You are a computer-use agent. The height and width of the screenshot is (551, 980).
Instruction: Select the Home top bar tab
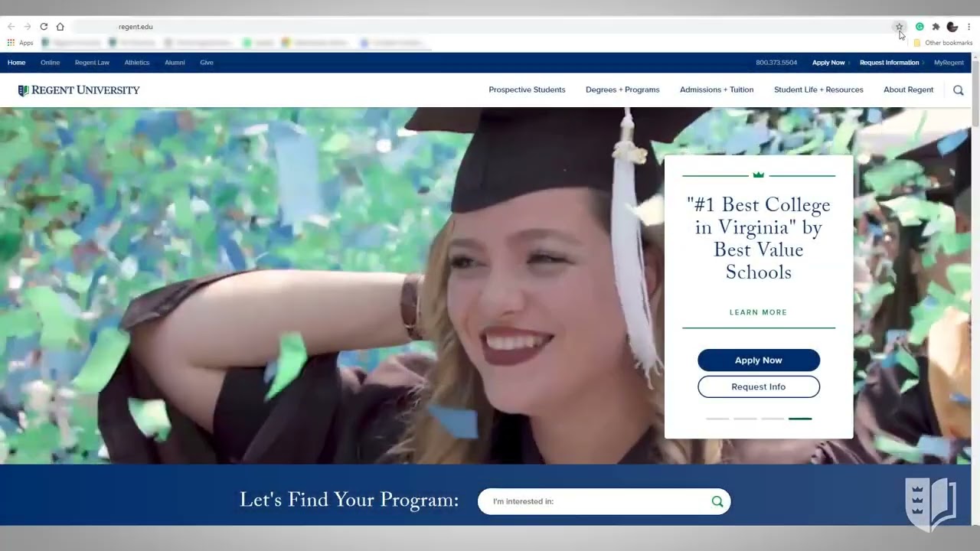[x=16, y=63]
